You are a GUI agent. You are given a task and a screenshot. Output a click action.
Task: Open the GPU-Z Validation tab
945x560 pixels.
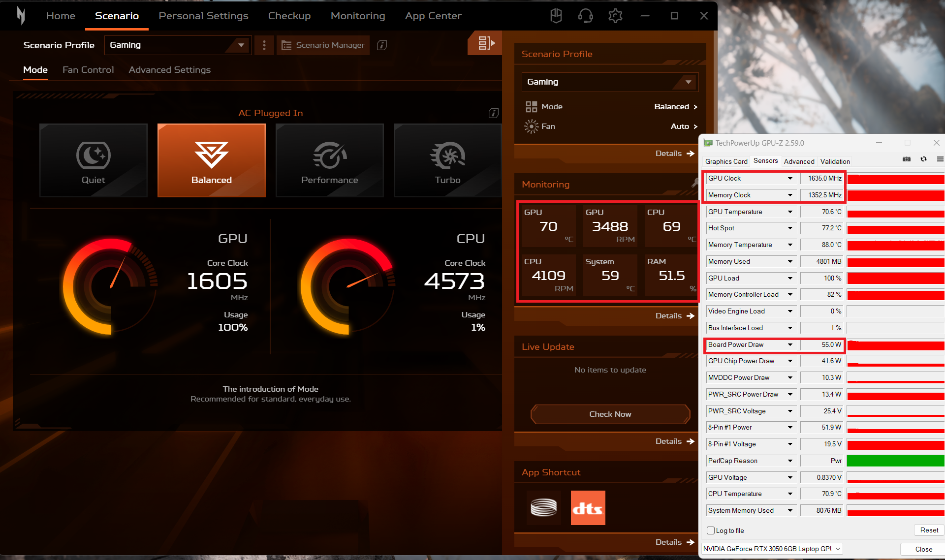tap(835, 161)
